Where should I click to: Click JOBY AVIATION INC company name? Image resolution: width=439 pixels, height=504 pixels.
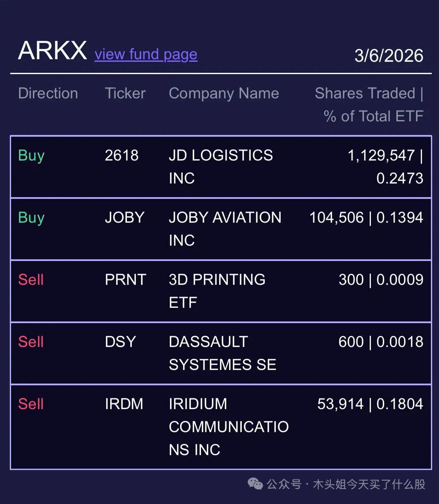[225, 229]
